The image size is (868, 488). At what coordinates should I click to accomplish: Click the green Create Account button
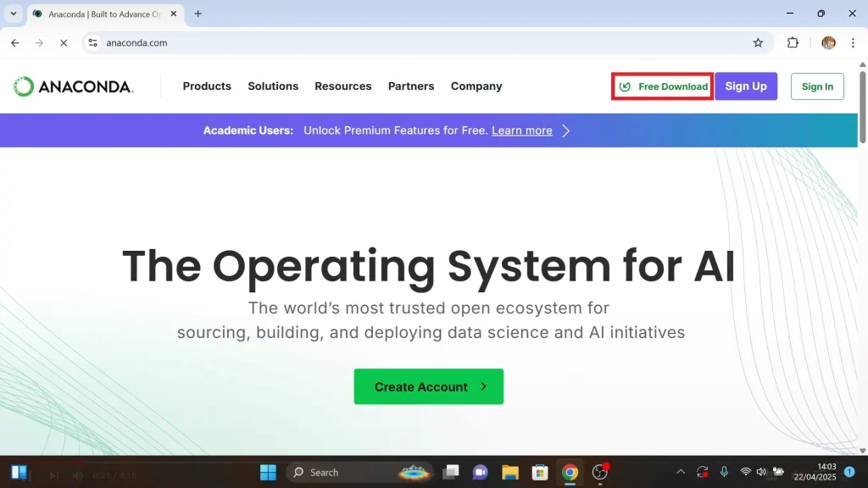(428, 386)
